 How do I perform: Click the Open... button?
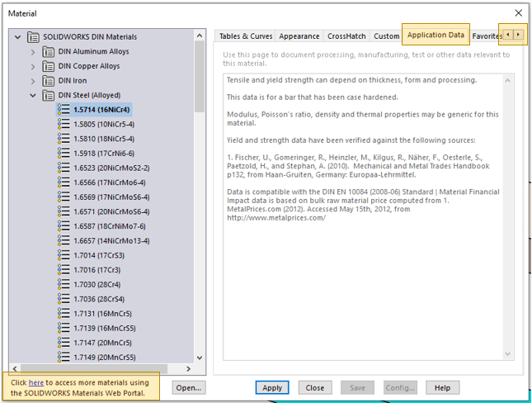point(189,387)
